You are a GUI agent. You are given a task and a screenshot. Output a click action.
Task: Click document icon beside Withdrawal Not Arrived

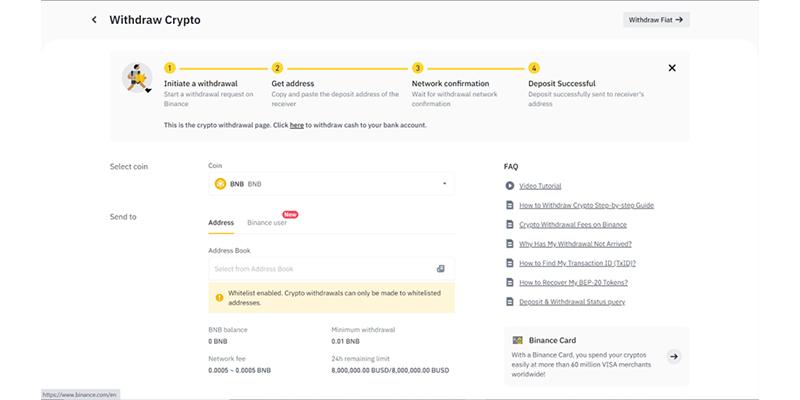pos(510,244)
